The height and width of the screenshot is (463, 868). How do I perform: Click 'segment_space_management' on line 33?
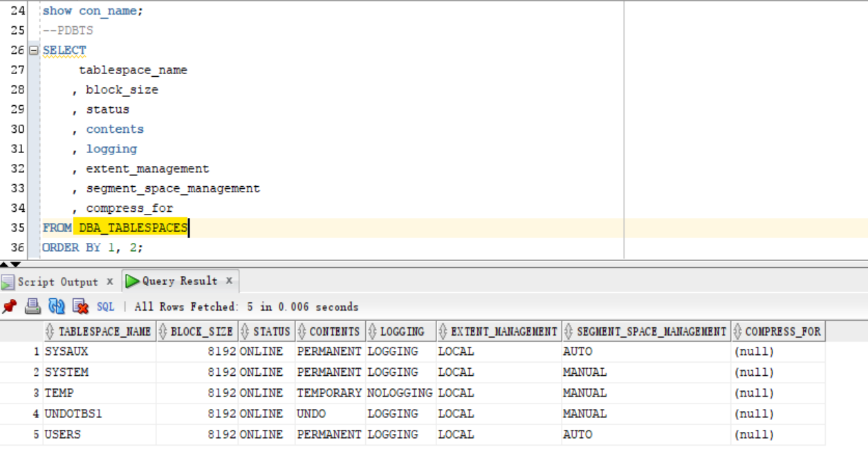coord(173,188)
